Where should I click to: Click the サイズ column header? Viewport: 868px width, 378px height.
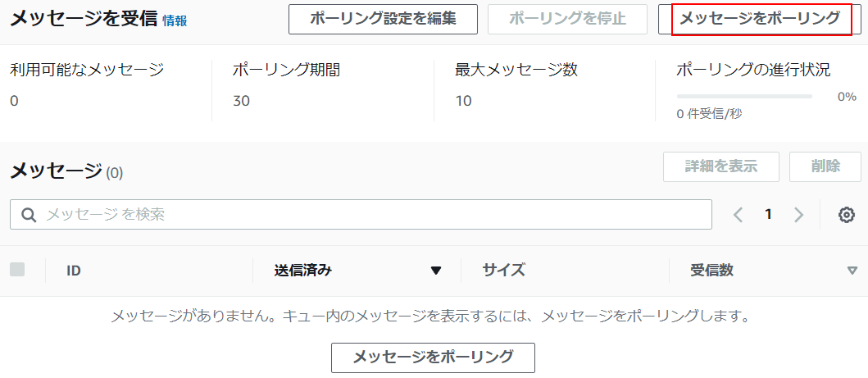[503, 271]
